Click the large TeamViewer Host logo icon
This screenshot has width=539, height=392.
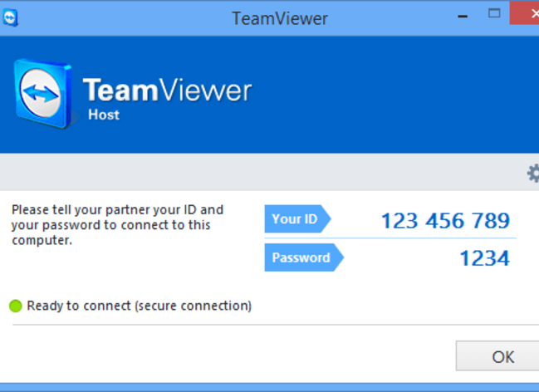tap(42, 93)
